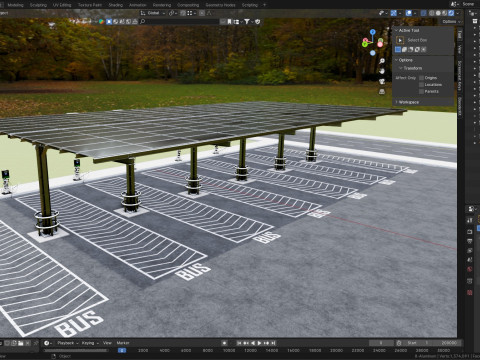The height and width of the screenshot is (360, 480).
Task: Click the filter funnel icon
Action: tap(247, 22)
